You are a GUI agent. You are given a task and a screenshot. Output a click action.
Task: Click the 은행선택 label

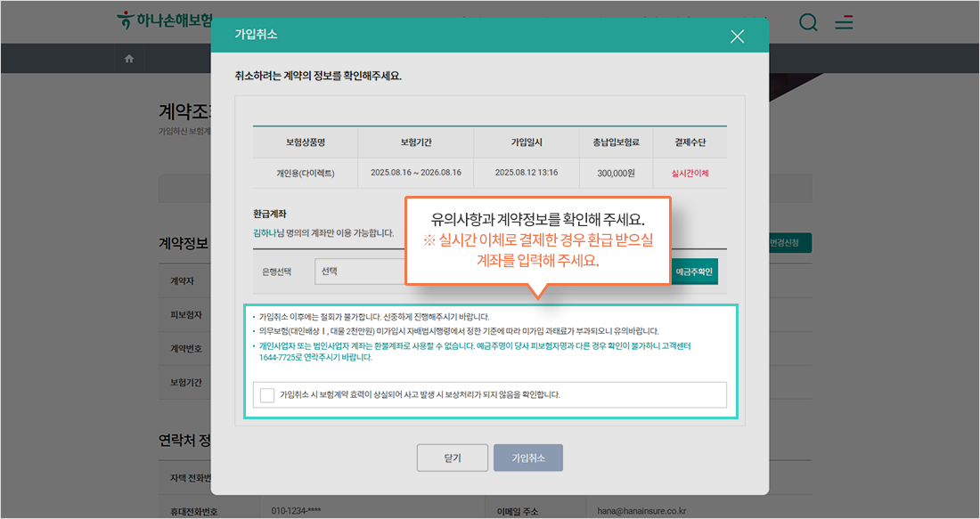pyautogui.click(x=277, y=272)
